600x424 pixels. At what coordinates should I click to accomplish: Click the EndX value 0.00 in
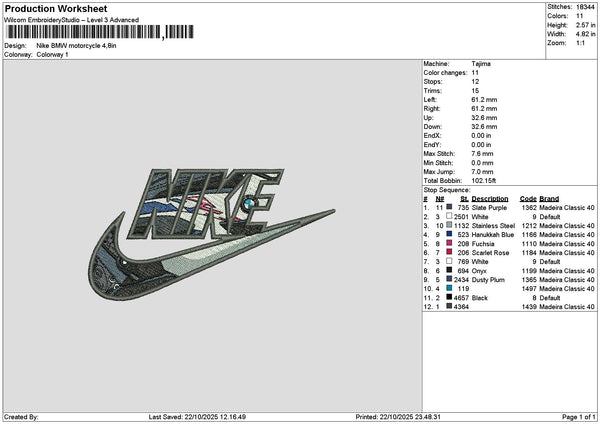pos(481,135)
